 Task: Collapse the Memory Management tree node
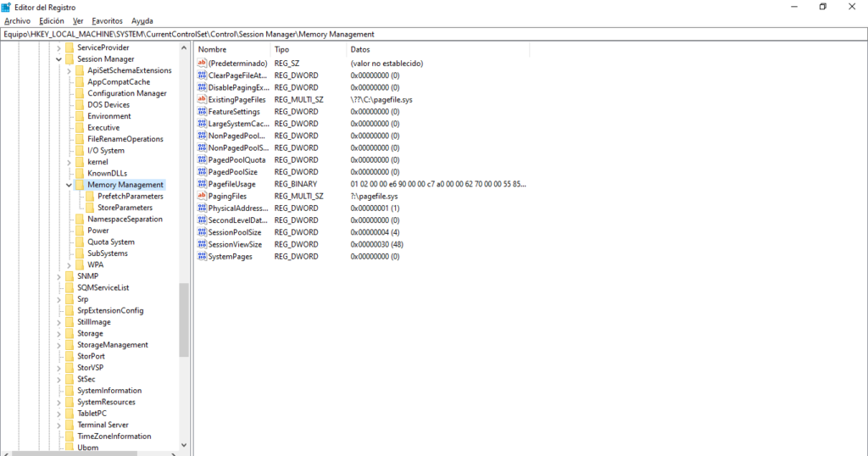69,185
